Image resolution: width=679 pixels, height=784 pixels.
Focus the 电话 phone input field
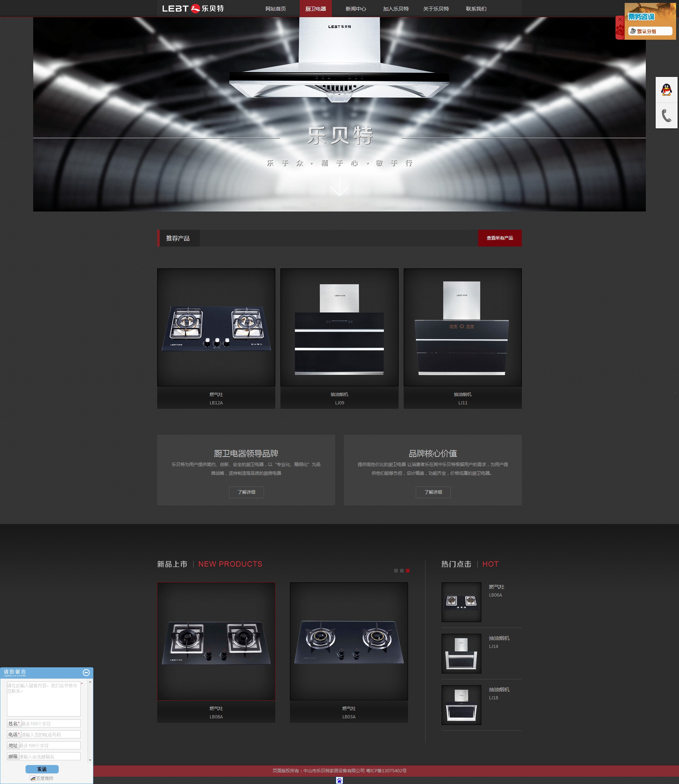[x=50, y=734]
